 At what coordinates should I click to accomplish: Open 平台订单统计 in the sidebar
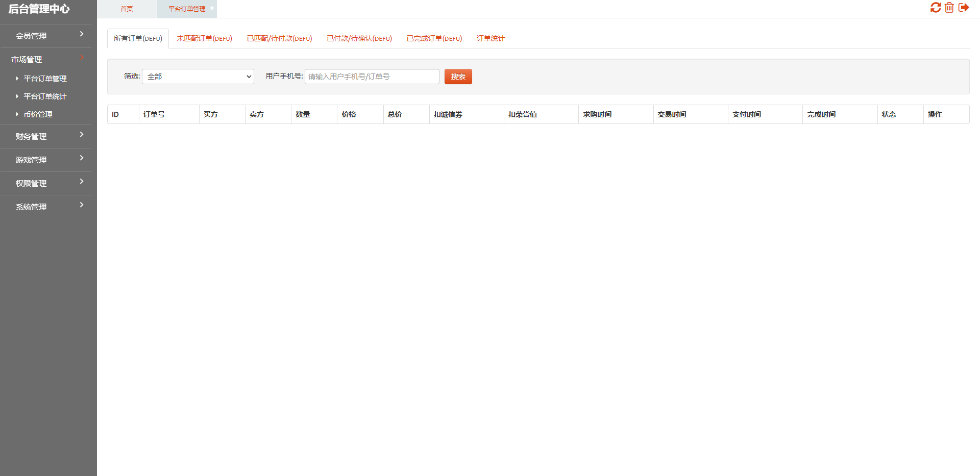[x=45, y=96]
